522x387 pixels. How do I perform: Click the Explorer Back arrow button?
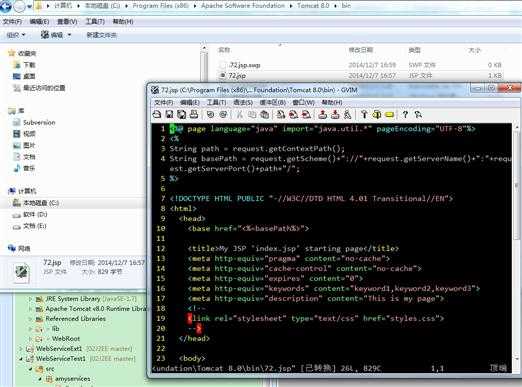point(6,6)
